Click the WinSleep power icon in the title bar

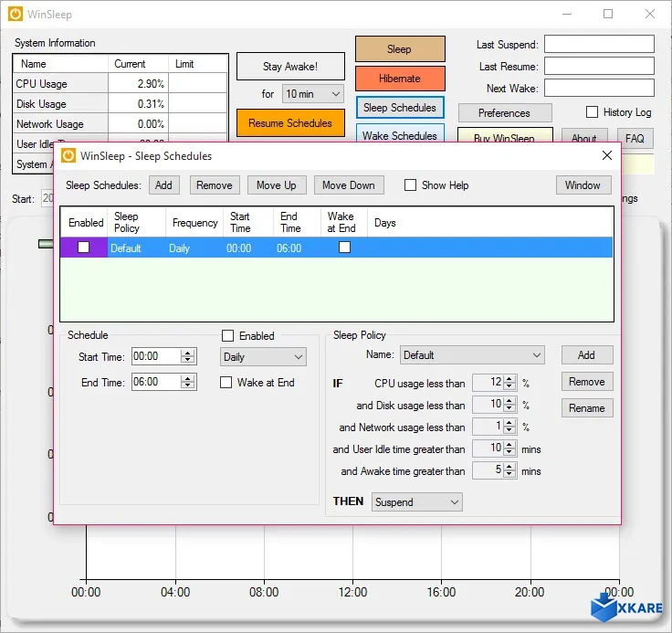point(16,14)
